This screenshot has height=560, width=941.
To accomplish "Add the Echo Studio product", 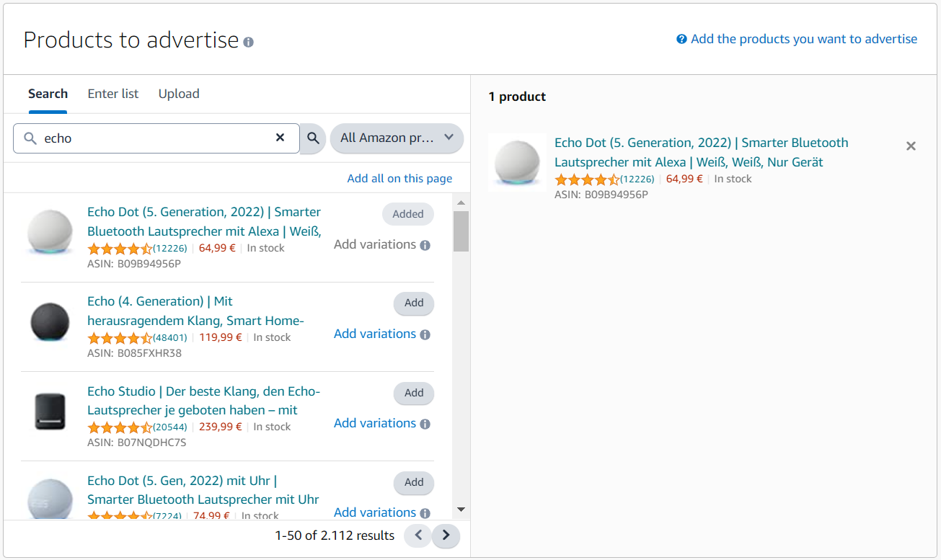I will [x=414, y=393].
